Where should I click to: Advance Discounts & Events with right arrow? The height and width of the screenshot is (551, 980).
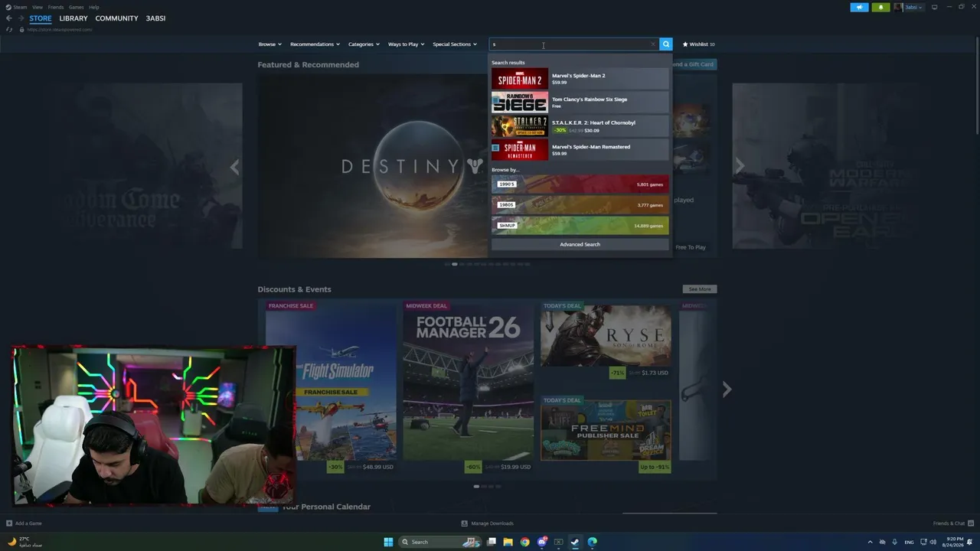click(727, 390)
